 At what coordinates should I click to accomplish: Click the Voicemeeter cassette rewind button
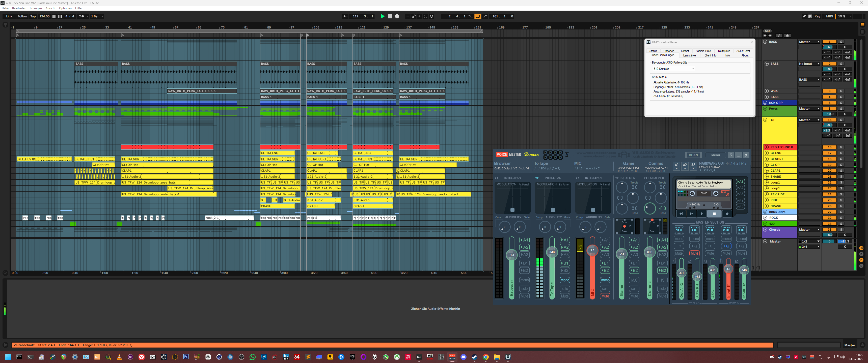pos(681,214)
